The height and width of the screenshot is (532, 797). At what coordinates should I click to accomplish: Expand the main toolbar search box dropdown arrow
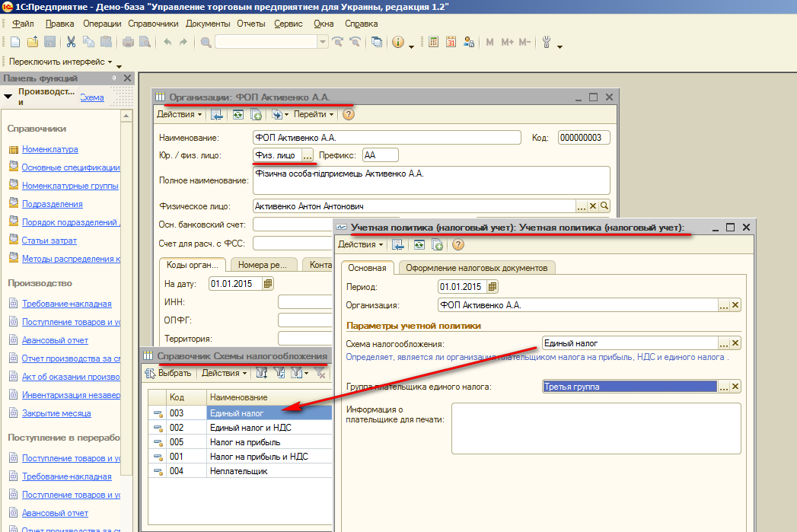(323, 42)
